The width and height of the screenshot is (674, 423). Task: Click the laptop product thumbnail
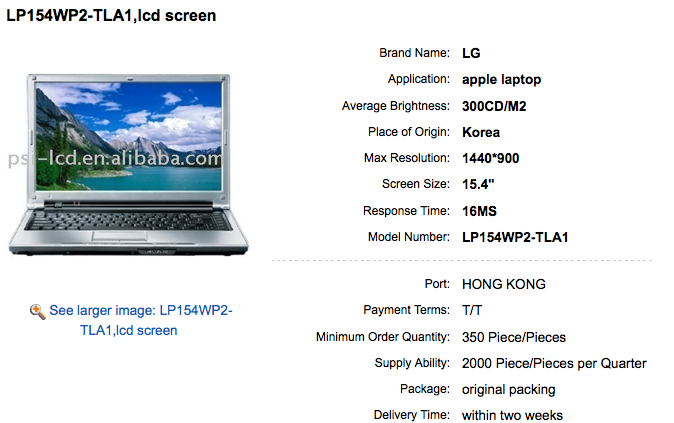point(128,165)
